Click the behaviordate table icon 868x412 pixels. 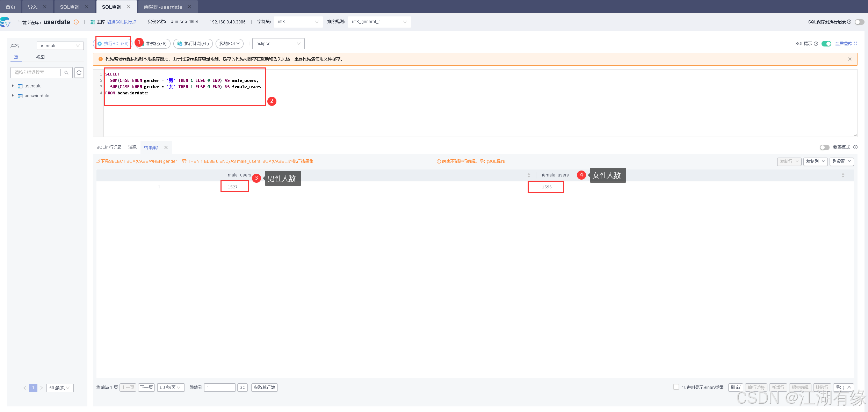20,96
